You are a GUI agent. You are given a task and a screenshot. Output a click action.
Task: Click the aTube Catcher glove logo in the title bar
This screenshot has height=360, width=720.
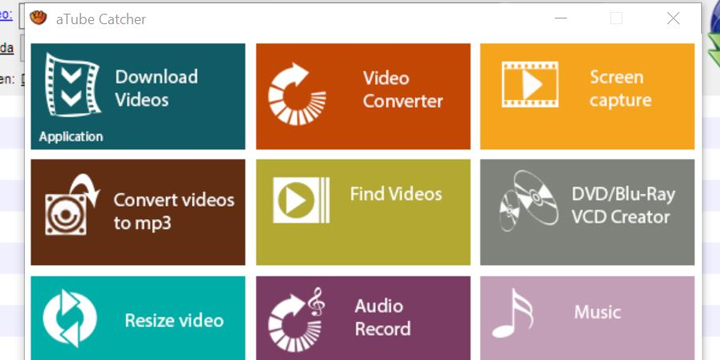(x=38, y=18)
